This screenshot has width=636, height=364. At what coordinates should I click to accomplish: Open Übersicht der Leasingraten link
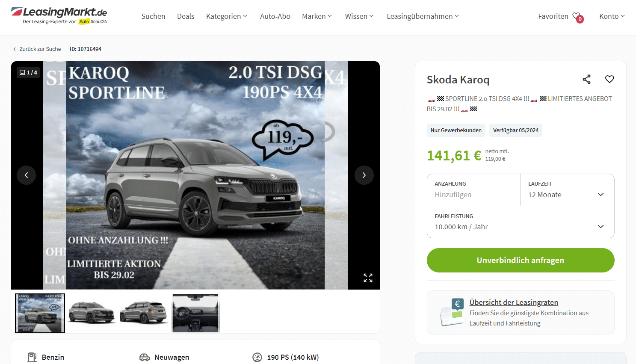point(514,302)
